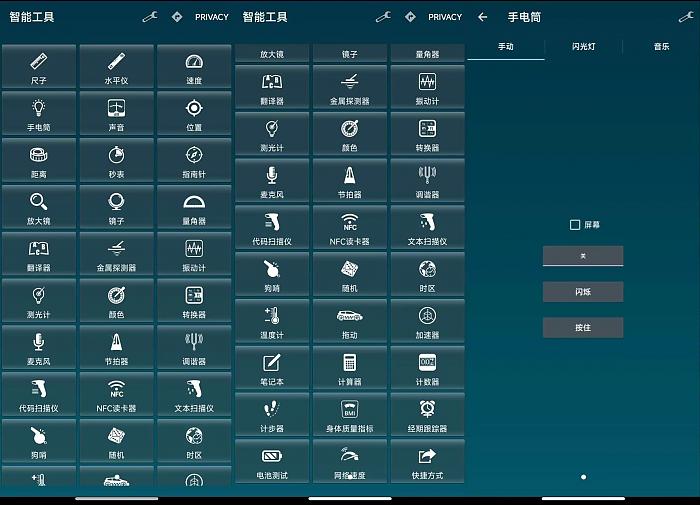Screen dimensions: 700x505
Task: Switch to the 手动 manual tab
Action: click(x=506, y=46)
